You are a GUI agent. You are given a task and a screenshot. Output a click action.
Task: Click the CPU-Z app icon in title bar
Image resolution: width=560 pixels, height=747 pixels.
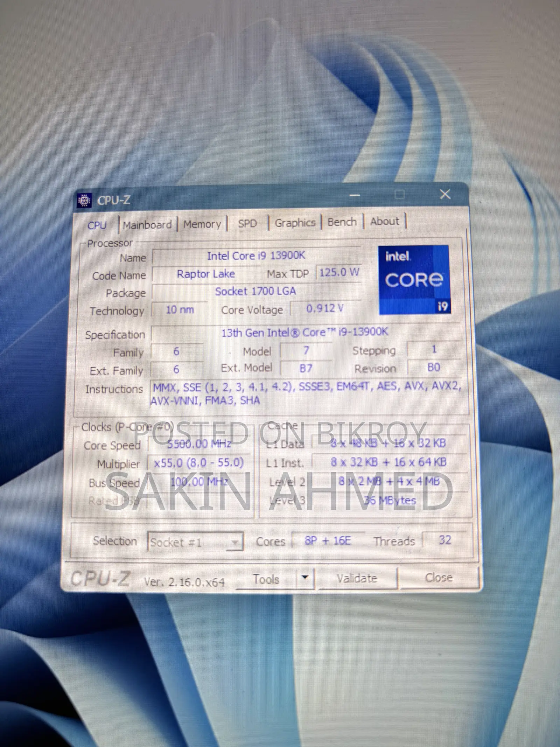point(84,200)
